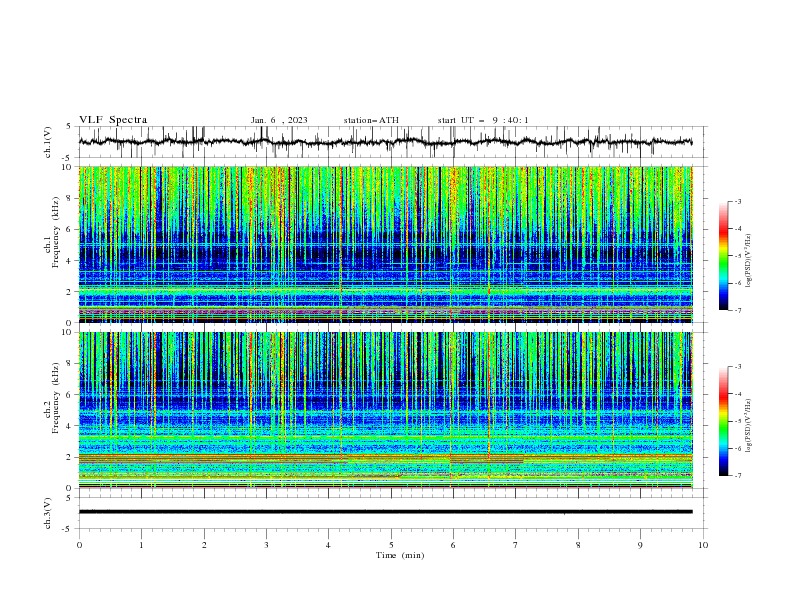
Task: Click the ch.2 spectrogram color scale bar
Action: 723,421
